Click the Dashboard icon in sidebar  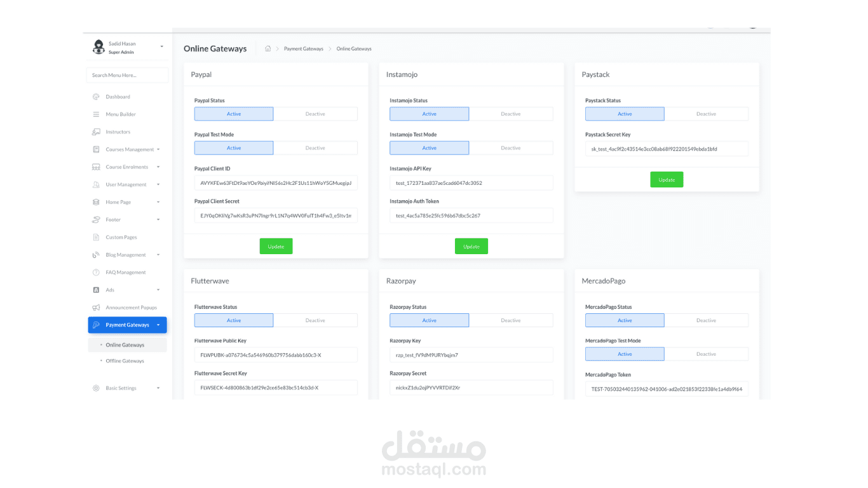[x=96, y=97]
